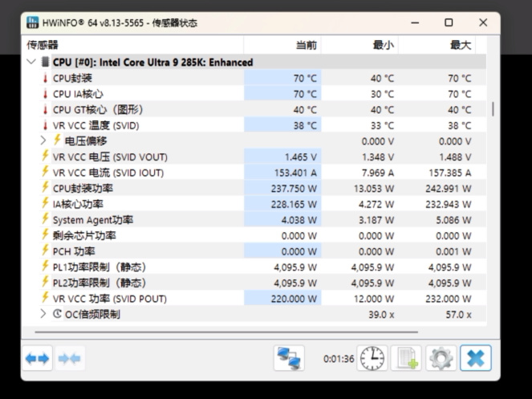Select the CPU GT核心（图形）row
This screenshot has height=399, width=532.
[262, 110]
